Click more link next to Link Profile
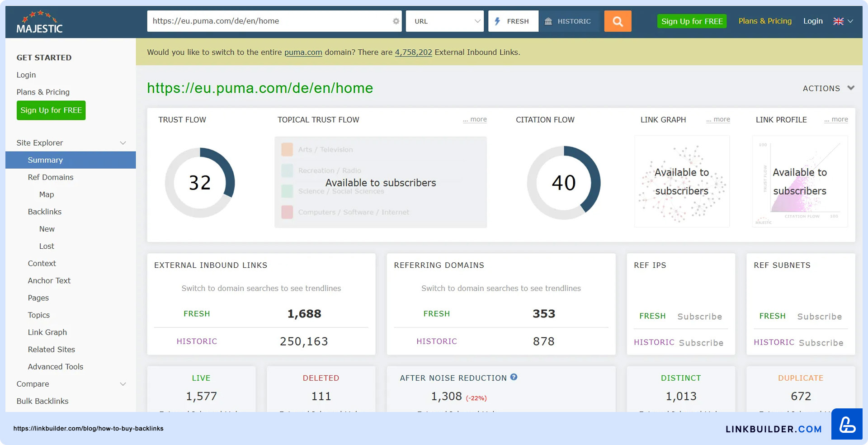The width and height of the screenshot is (868, 445). (836, 119)
